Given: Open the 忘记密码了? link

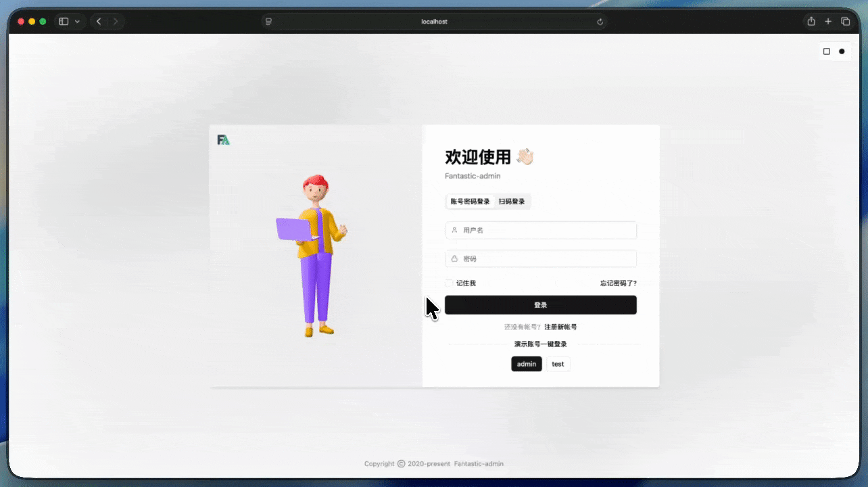Looking at the screenshot, I should pos(618,283).
